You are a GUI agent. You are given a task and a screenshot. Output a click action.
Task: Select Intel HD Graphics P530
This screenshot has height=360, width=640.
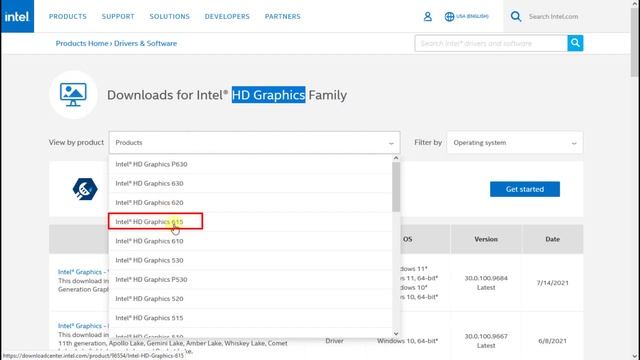pos(250,279)
